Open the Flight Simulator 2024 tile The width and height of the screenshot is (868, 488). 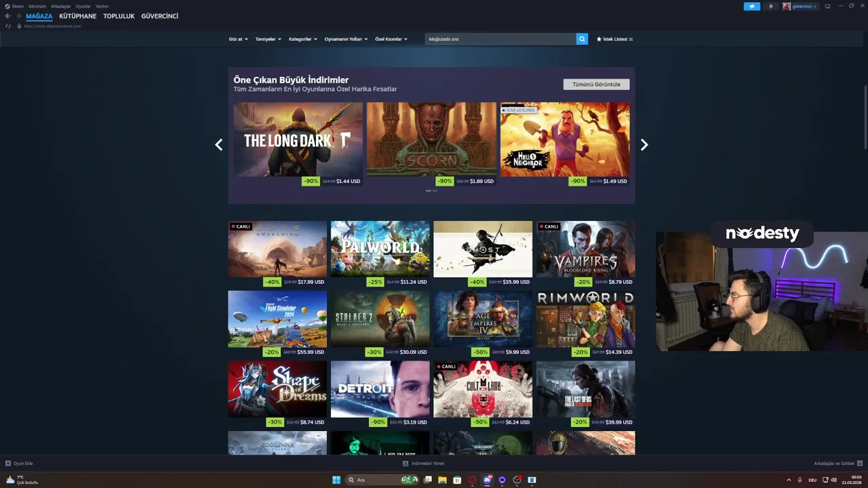277,324
